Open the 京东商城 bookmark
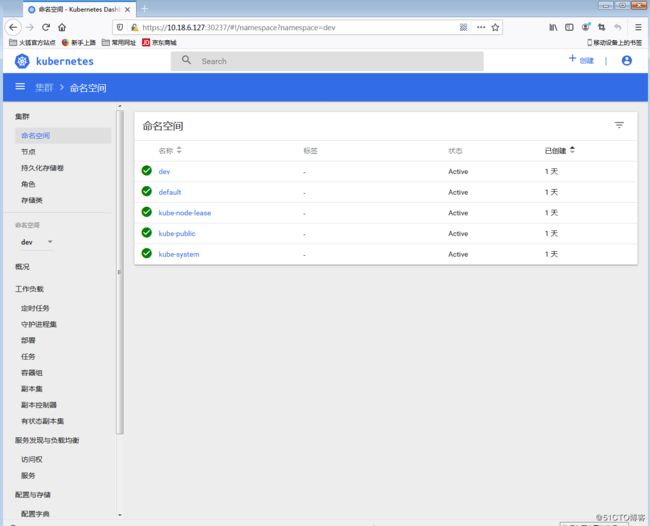 pyautogui.click(x=159, y=42)
